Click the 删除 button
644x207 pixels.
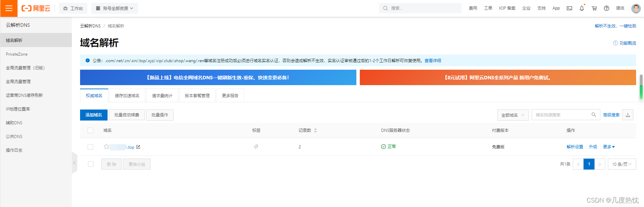[111, 164]
